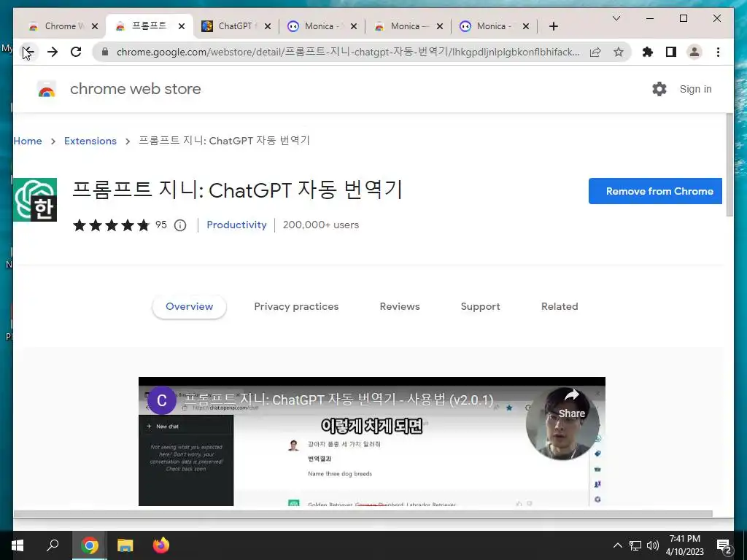The height and width of the screenshot is (560, 747).
Task: Reload the current page
Action: [76, 52]
